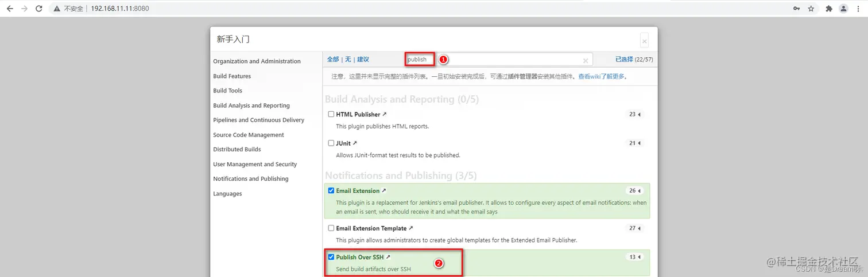868x277 pixels.
Task: Select suggested plugins via 建议
Action: tap(363, 59)
